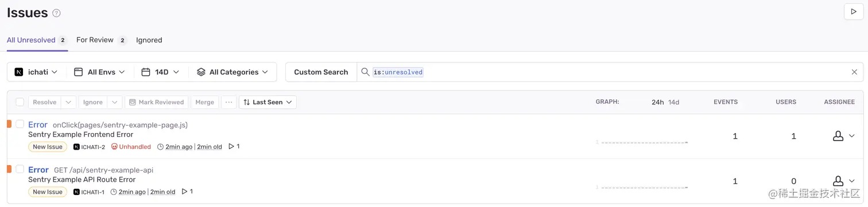
Task: Open the 14D date range dropdown
Action: (161, 72)
